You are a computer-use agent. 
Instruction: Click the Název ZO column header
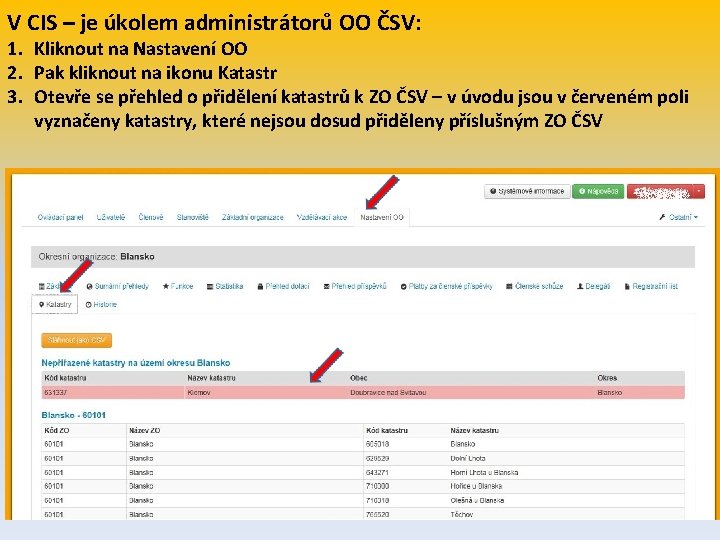tap(145, 430)
